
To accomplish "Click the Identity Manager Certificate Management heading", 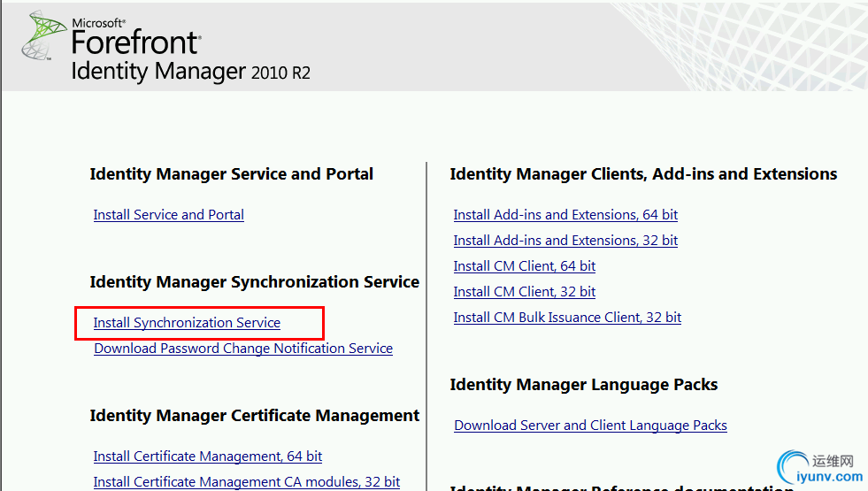I will click(255, 415).
